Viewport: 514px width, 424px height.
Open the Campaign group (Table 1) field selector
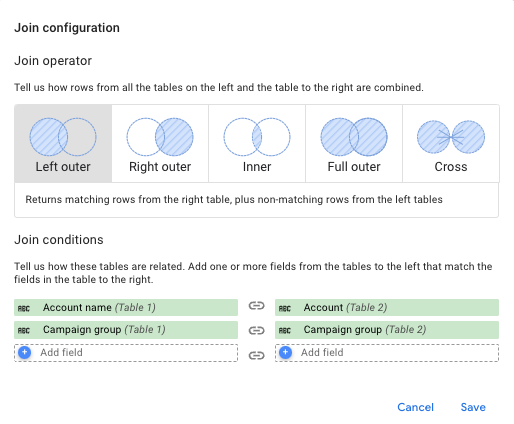point(126,330)
